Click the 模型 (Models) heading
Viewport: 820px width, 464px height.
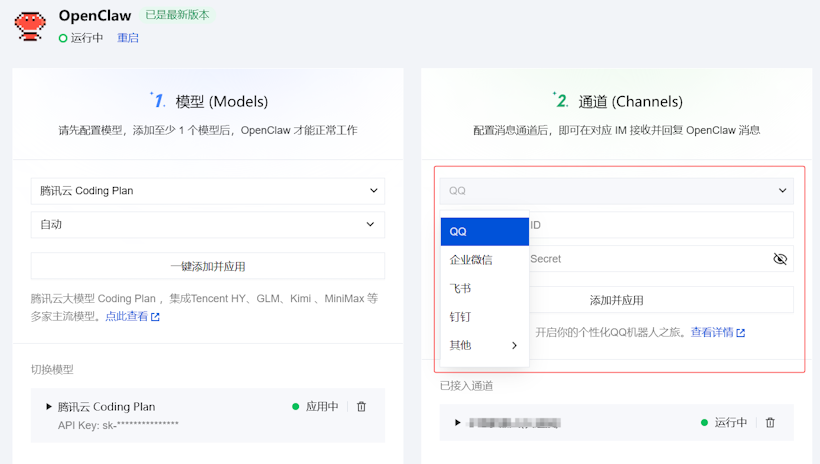click(222, 101)
